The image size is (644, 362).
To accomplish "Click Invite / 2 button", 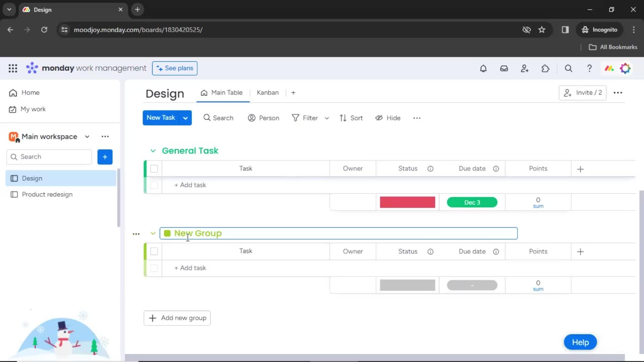I will pos(583,93).
